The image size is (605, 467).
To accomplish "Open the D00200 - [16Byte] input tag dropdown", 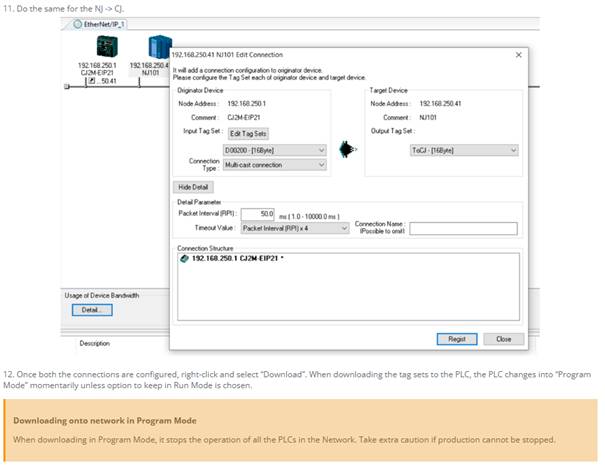I will pyautogui.click(x=274, y=150).
